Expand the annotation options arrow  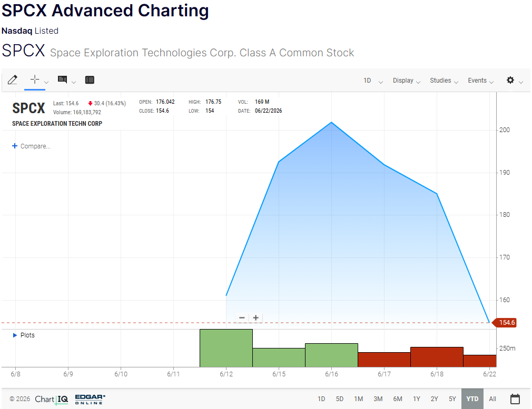click(x=74, y=82)
